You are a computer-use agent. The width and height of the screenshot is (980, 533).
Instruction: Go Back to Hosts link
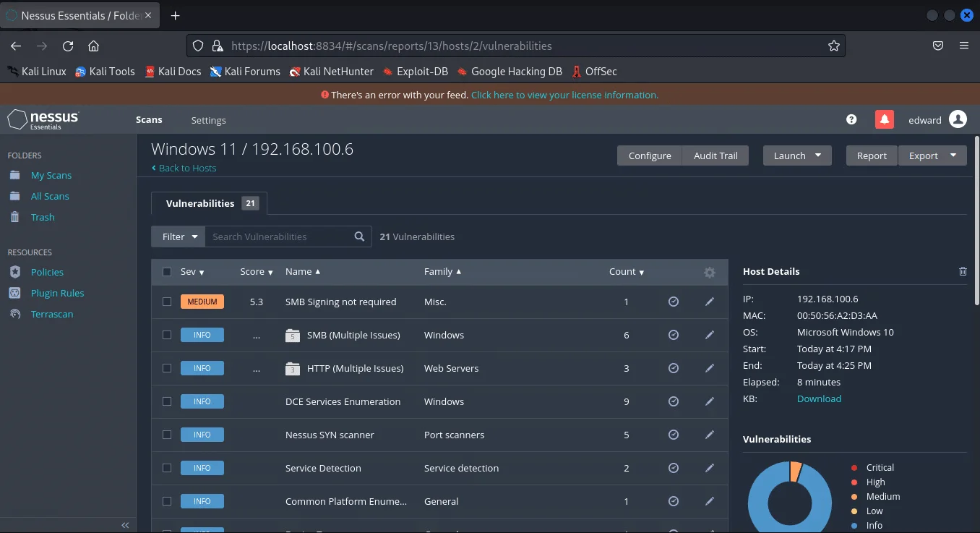click(187, 168)
